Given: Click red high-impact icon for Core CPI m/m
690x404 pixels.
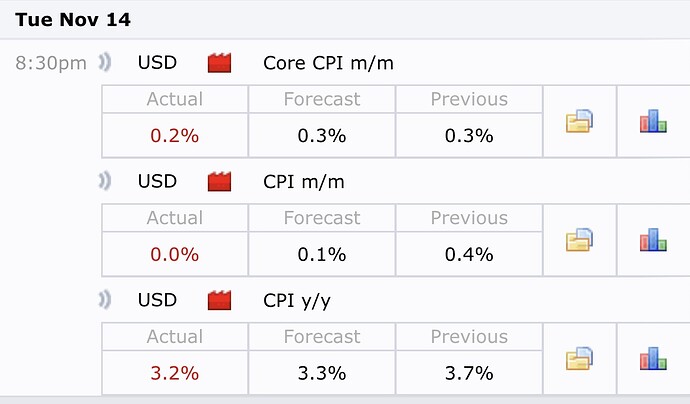Looking at the screenshot, I should coord(219,63).
